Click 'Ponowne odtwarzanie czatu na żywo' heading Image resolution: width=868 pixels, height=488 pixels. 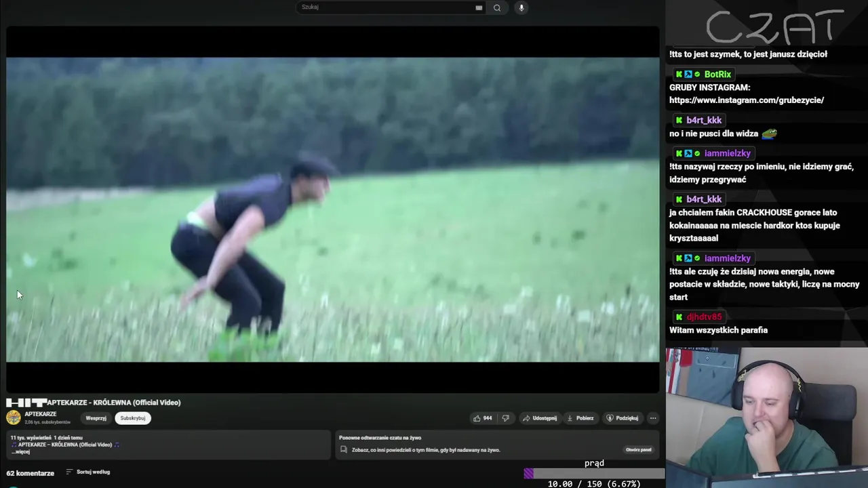tap(380, 438)
